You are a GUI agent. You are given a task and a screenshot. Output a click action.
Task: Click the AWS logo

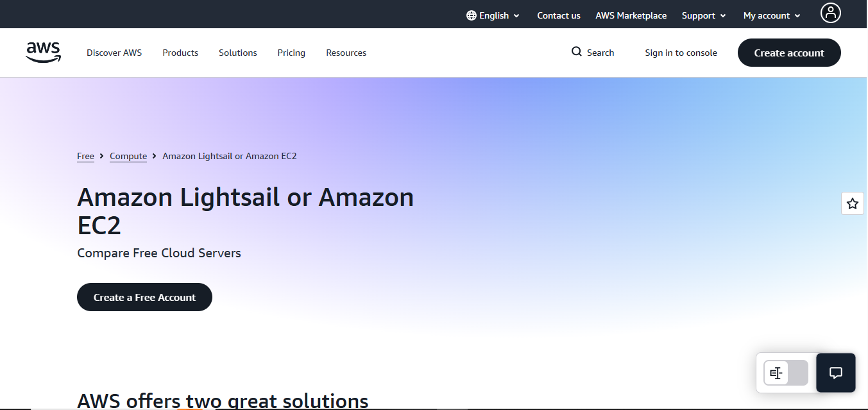[44, 53]
